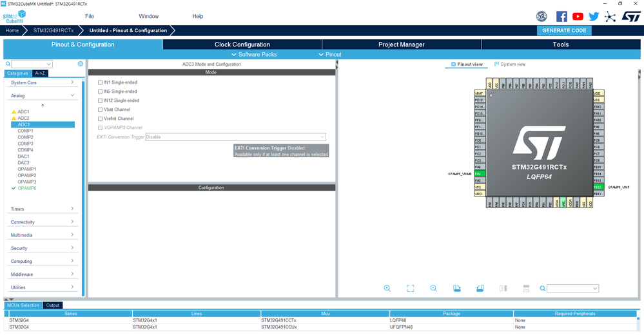This screenshot has height=335, width=644.
Task: Click the PC13 pin on the chip
Action: (480, 100)
